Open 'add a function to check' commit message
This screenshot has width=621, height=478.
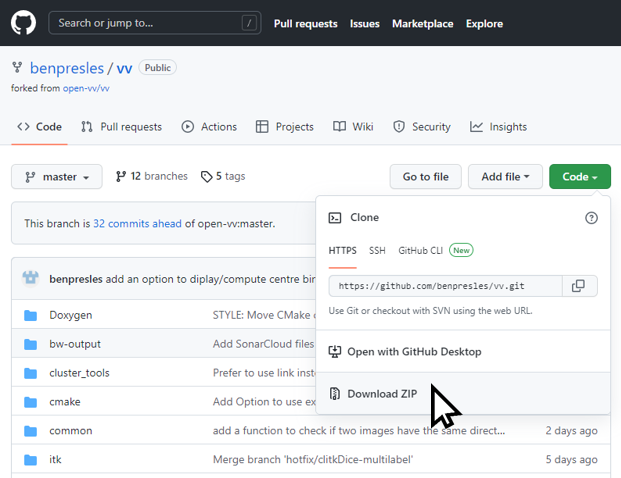click(x=359, y=431)
